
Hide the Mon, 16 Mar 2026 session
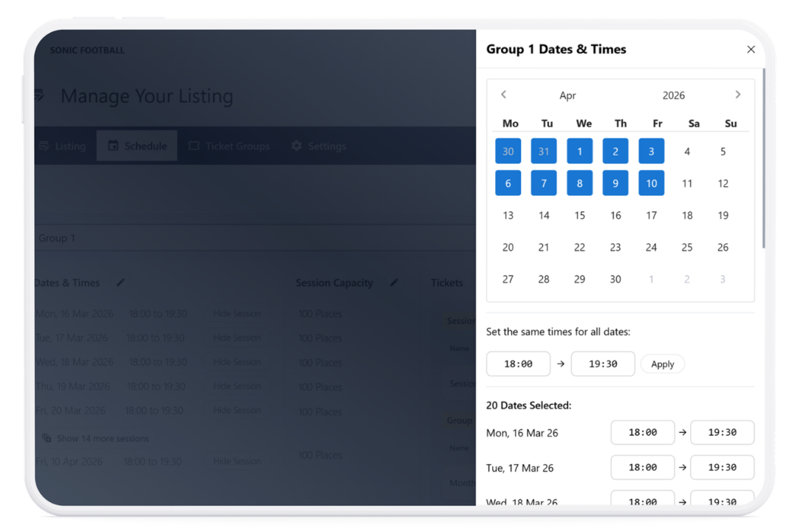[x=237, y=313]
